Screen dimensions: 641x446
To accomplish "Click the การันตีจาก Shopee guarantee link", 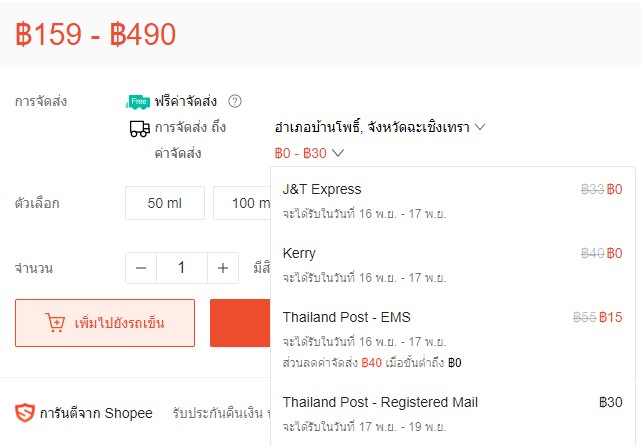I will (x=96, y=413).
